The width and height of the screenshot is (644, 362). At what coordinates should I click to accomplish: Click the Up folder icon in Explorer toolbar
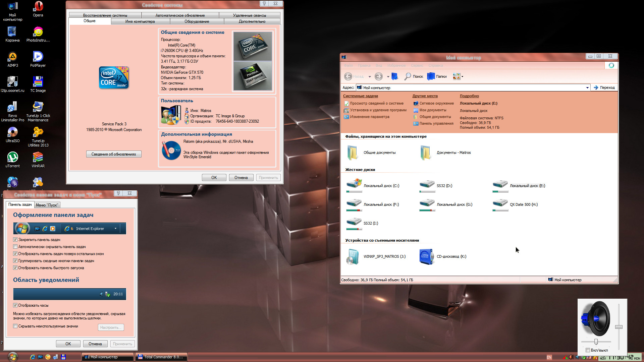point(395,76)
